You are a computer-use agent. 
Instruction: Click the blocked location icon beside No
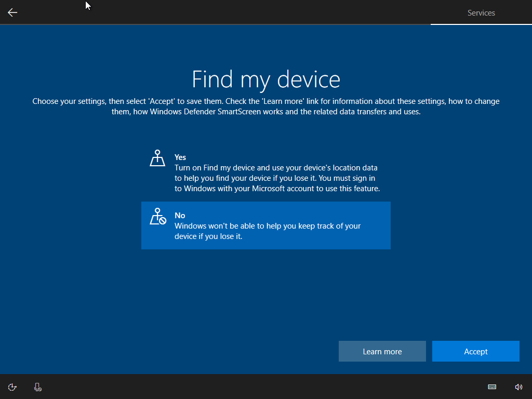[157, 216]
